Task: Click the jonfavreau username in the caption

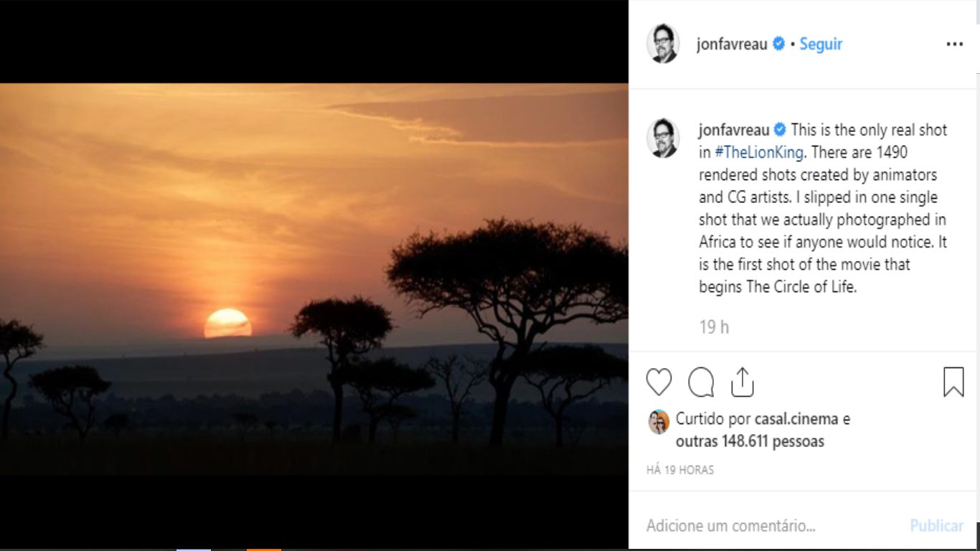Action: click(x=734, y=130)
